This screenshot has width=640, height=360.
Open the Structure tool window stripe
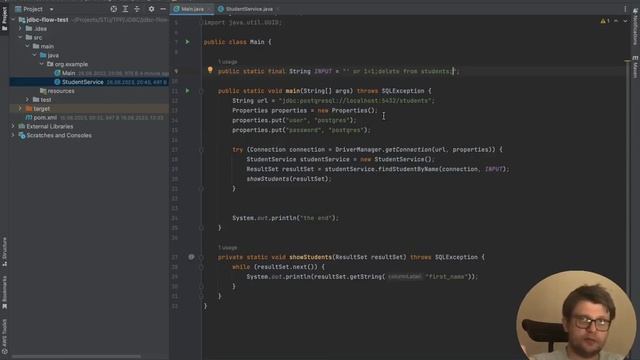coord(4,251)
